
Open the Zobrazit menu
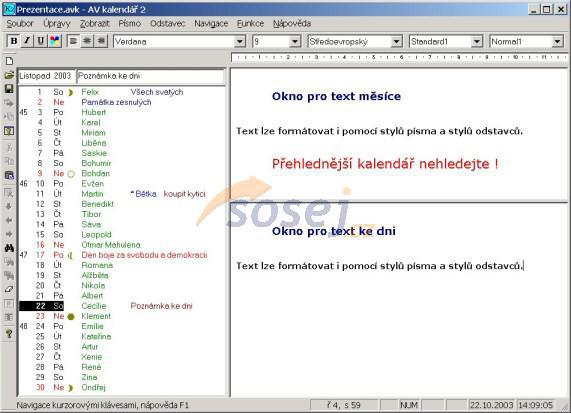[95, 24]
